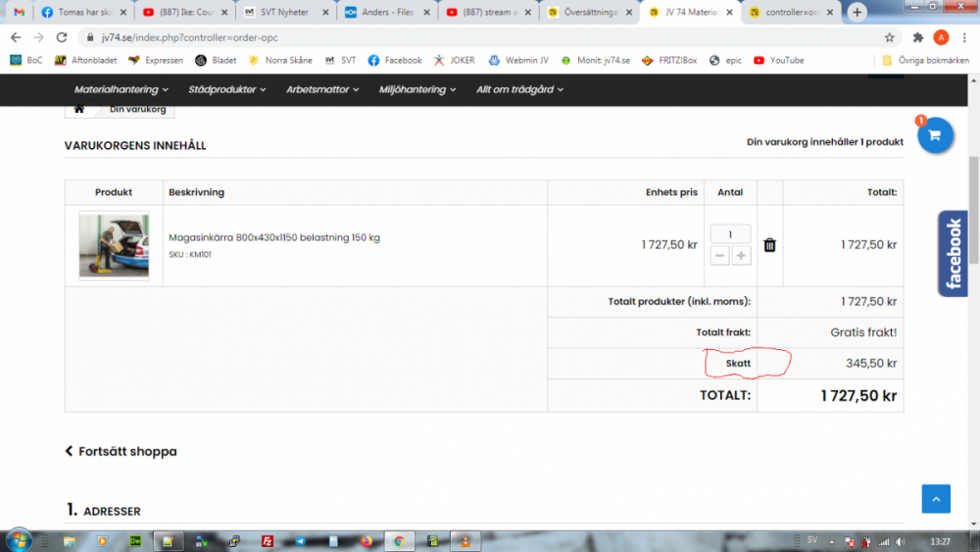980x552 pixels.
Task: Expand the Städprodukter menu
Action: tap(227, 89)
